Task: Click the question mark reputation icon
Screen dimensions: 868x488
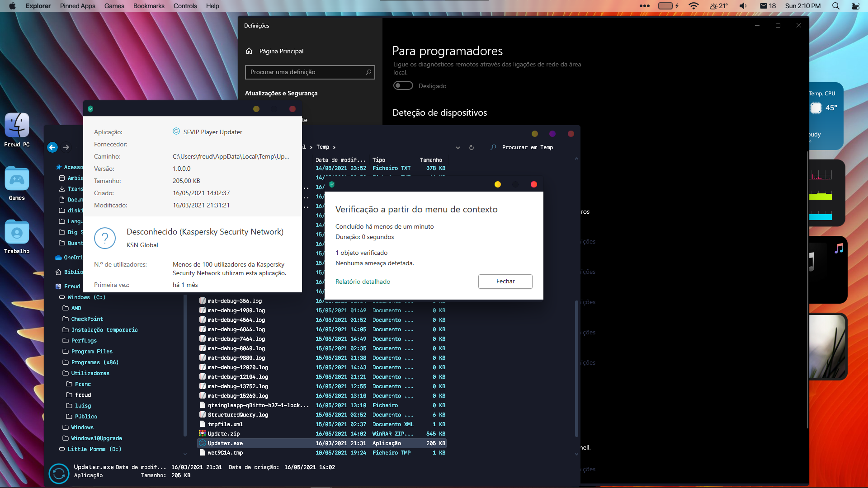Action: coord(105,238)
